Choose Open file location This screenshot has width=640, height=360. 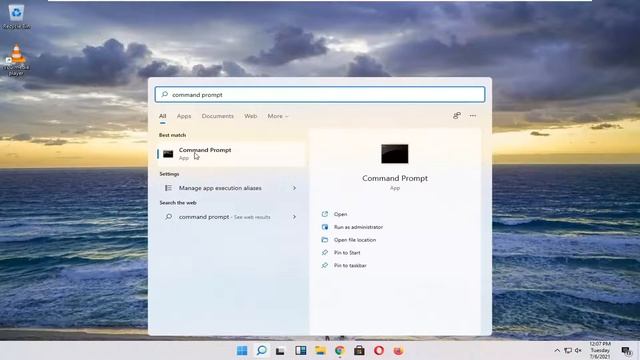point(355,240)
